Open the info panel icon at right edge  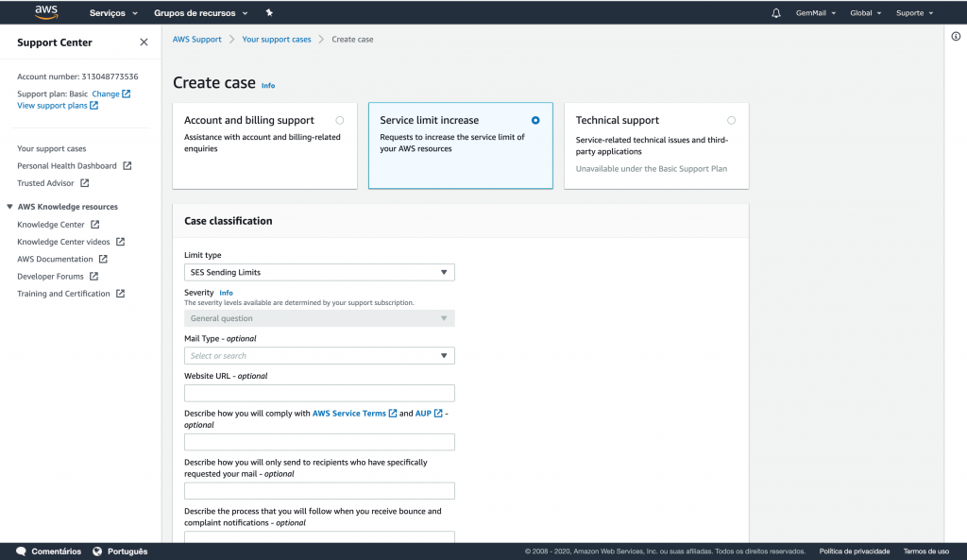(956, 37)
